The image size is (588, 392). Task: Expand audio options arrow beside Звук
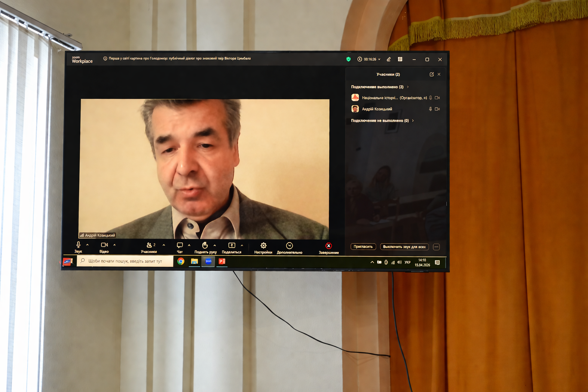pyautogui.click(x=88, y=245)
